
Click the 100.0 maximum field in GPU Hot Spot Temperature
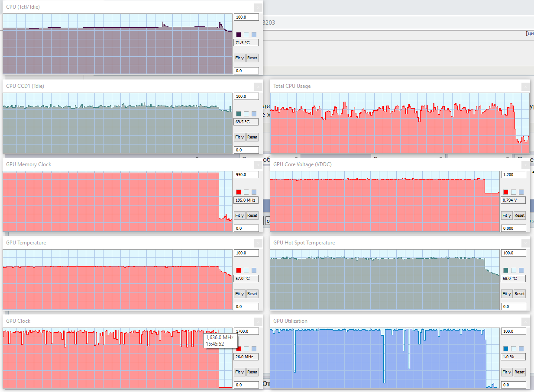(514, 253)
